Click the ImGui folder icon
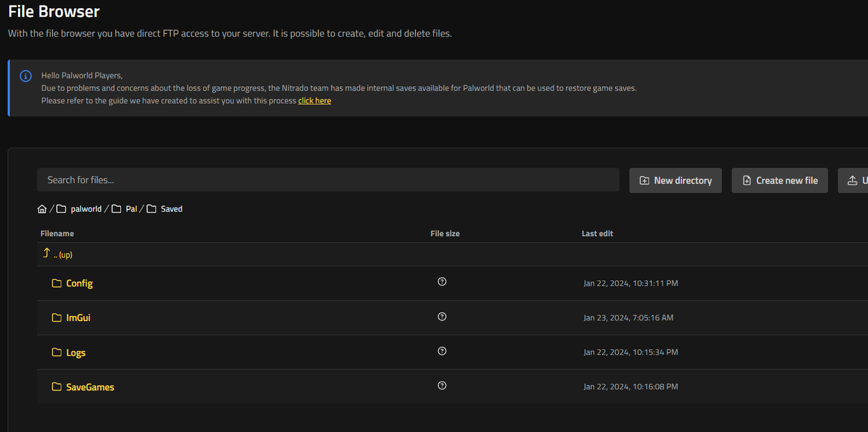 (56, 318)
